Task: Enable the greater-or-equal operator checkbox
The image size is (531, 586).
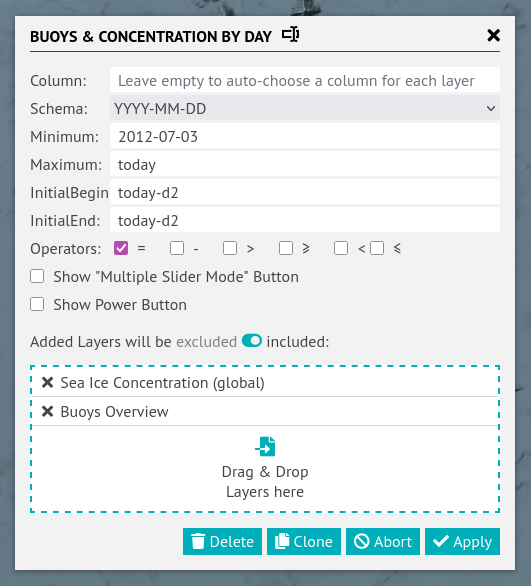Action: 286,248
